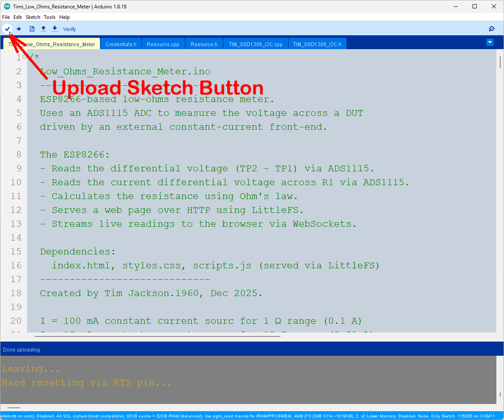Click line 13 'Streams live readings to the browser'
This screenshot has height=420, width=504.
(157, 224)
